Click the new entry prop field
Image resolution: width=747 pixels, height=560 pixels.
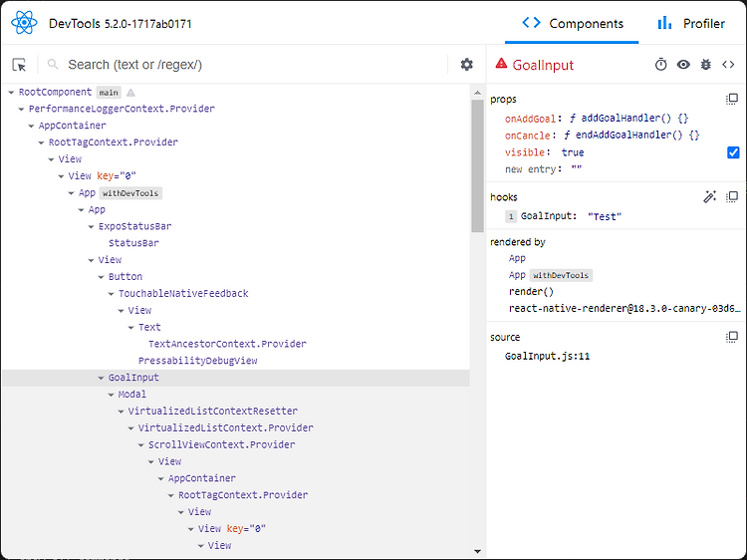coord(531,169)
